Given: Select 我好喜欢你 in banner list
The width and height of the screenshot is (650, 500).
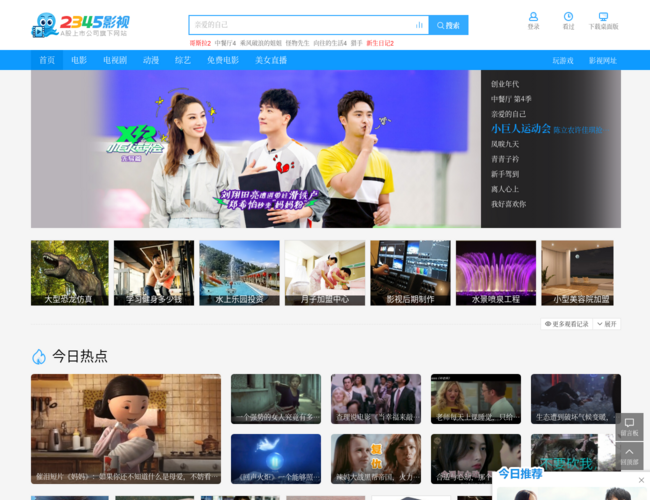Looking at the screenshot, I should (508, 204).
